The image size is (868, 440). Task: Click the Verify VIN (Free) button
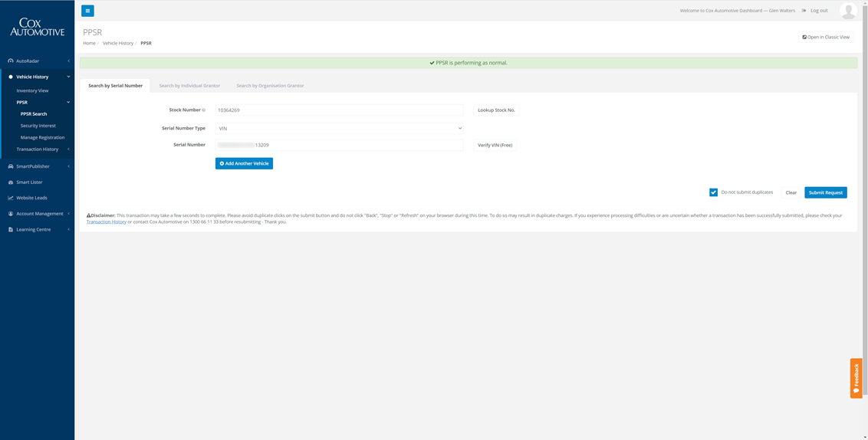coord(495,145)
